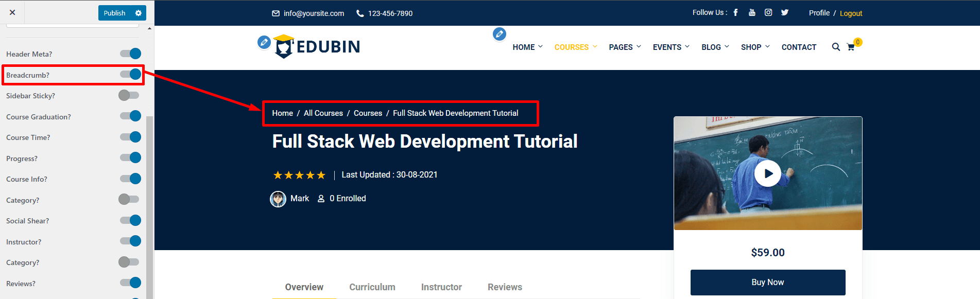Switch to the Curriculum tab
The width and height of the screenshot is (980, 299).
(x=372, y=287)
